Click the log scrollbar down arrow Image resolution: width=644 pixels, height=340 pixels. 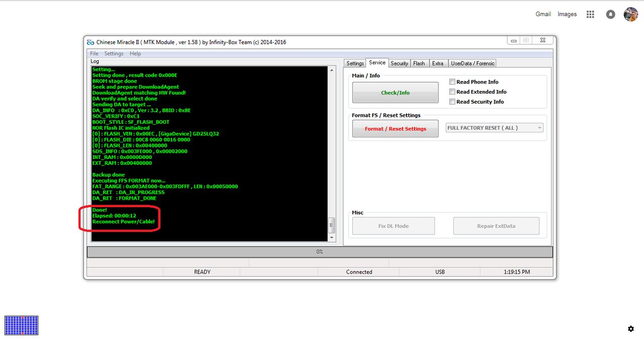(331, 237)
